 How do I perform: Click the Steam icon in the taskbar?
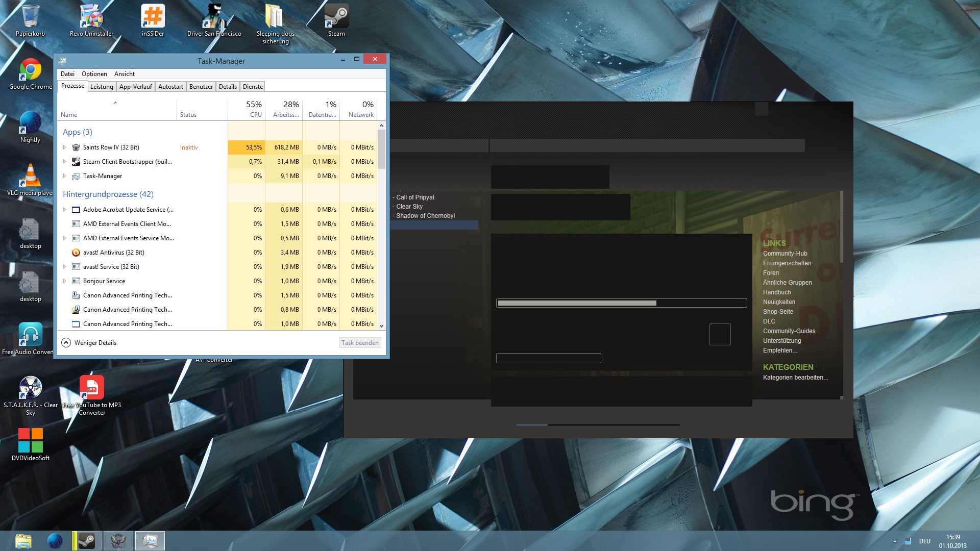click(x=87, y=541)
